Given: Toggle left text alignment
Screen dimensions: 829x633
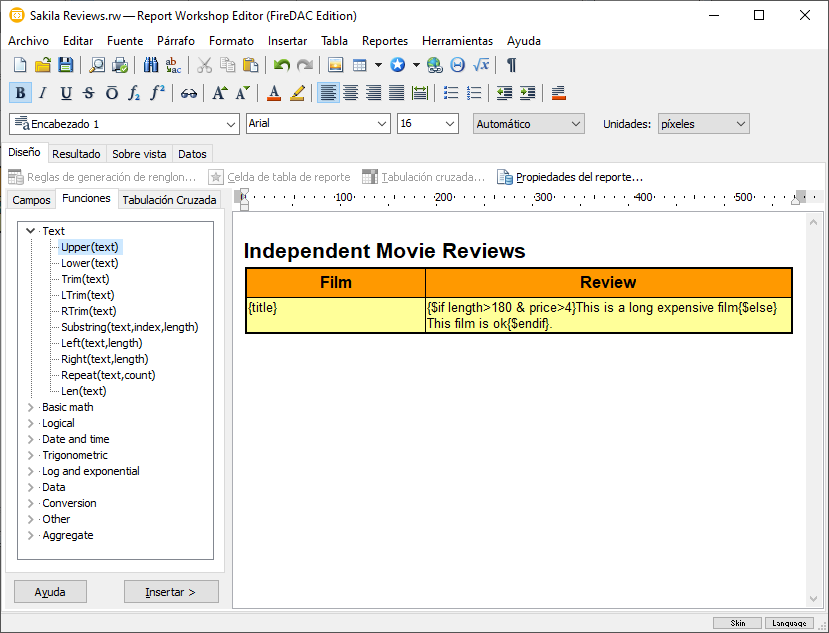Looking at the screenshot, I should [328, 93].
